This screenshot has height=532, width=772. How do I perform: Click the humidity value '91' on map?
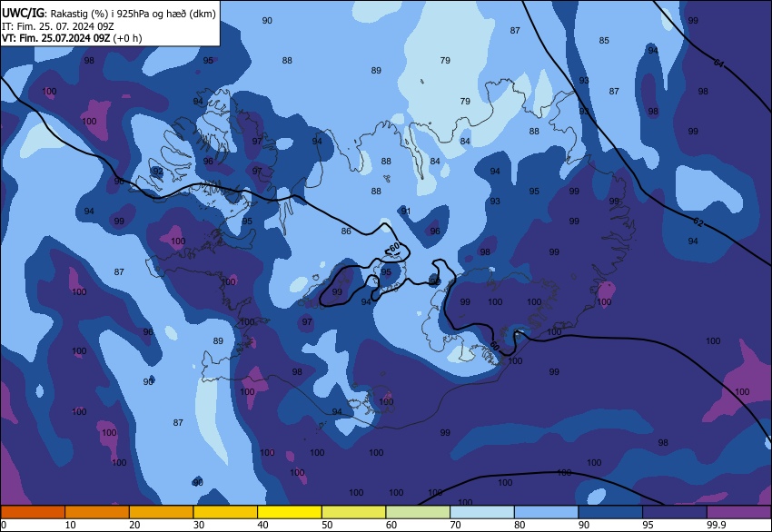pos(406,212)
